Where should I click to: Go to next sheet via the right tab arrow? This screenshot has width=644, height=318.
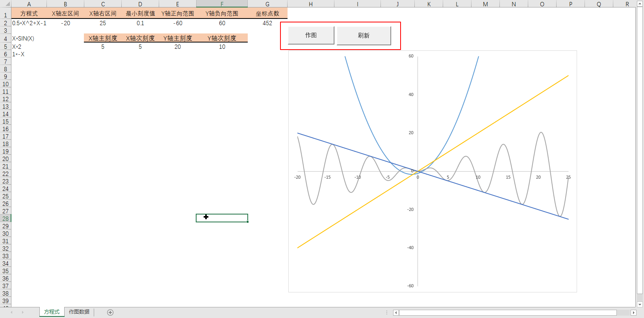tap(23, 312)
